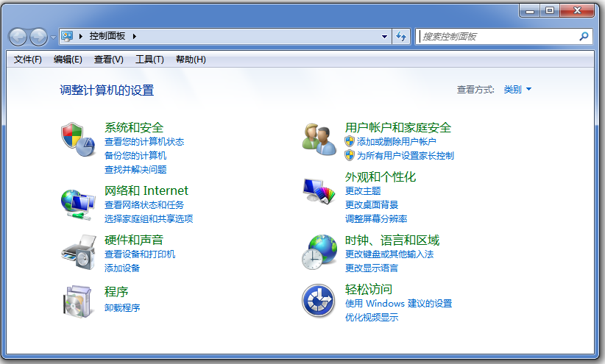
Task: Click the shield icon beside 添加或删除用户帐户
Action: pos(350,141)
